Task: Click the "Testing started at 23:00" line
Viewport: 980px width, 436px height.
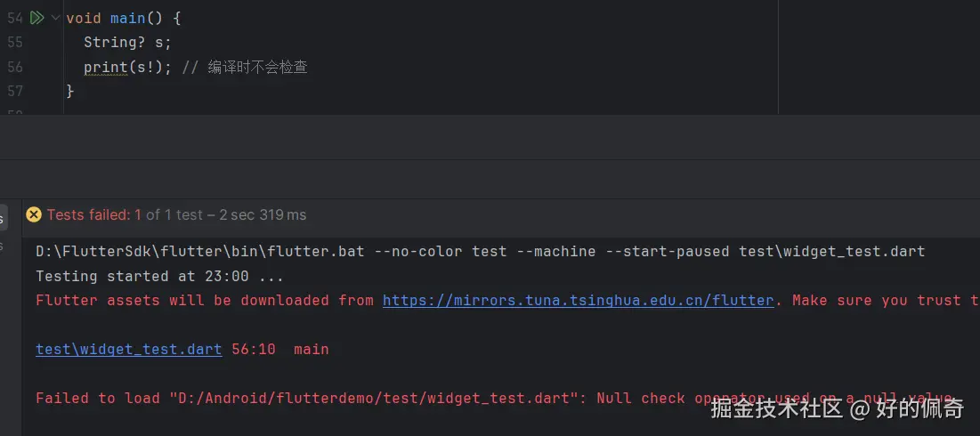Action: [x=159, y=276]
